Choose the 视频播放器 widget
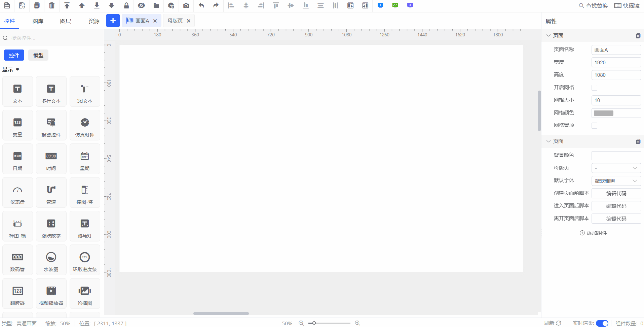Screen dimensions: 644x327 point(51,294)
